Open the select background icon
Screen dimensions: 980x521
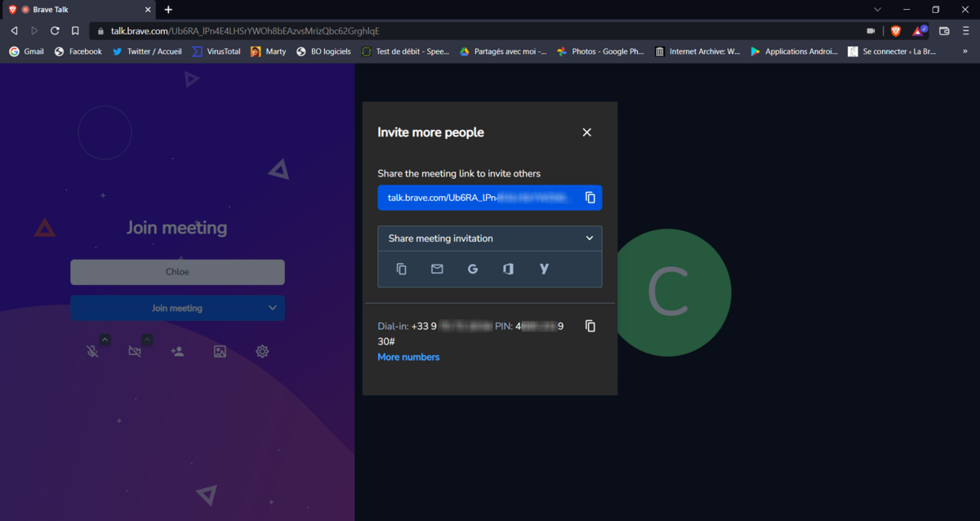[220, 351]
